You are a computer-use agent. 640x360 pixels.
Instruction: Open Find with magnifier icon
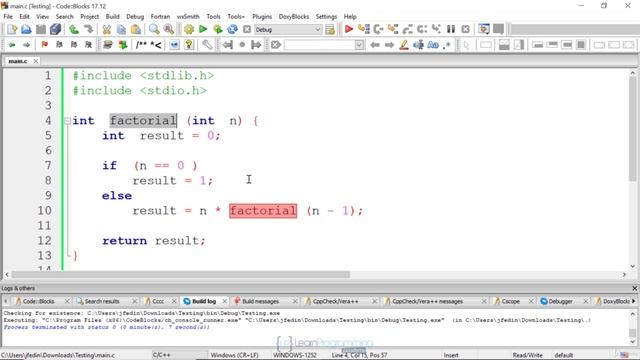tap(154, 29)
